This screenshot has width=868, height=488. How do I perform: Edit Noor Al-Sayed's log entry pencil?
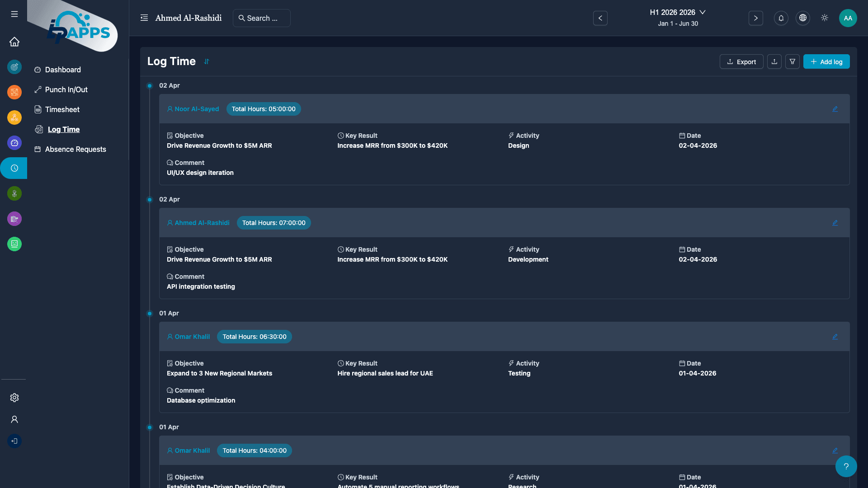835,109
